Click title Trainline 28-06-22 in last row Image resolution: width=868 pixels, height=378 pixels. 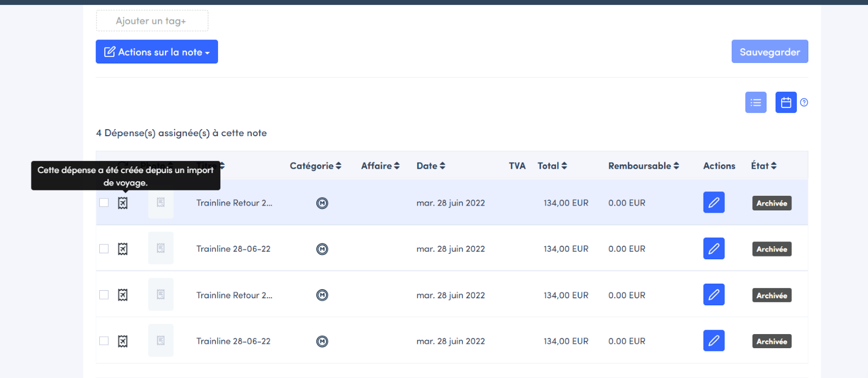pyautogui.click(x=233, y=341)
